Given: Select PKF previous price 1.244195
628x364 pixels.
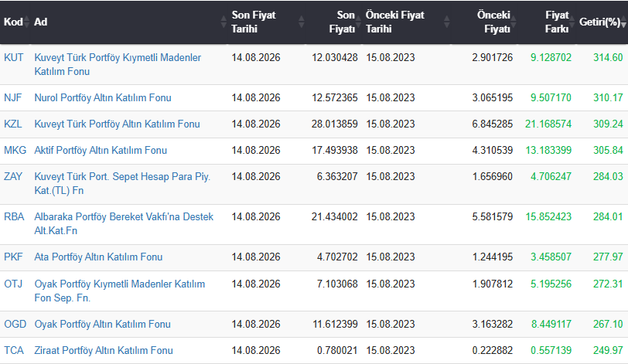Looking at the screenshot, I should pyautogui.click(x=492, y=257).
